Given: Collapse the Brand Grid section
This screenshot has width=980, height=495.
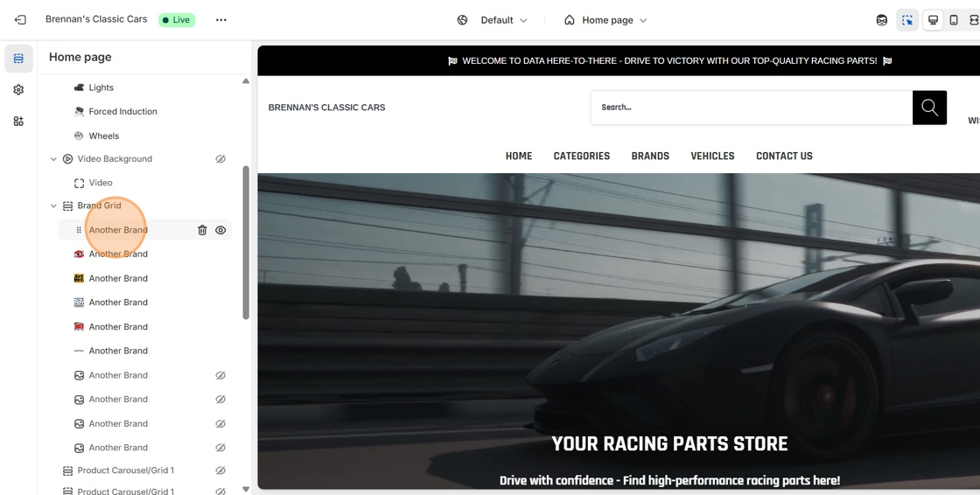Looking at the screenshot, I should pyautogui.click(x=53, y=206).
